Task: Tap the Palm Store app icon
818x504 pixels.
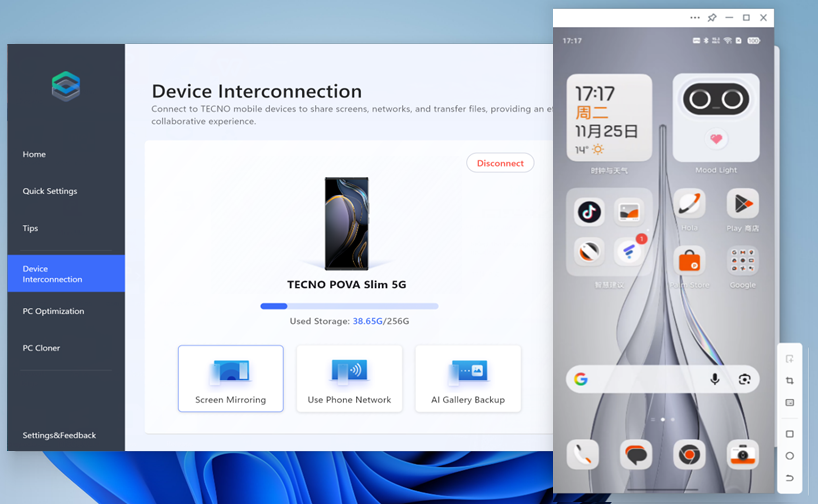Action: [689, 262]
